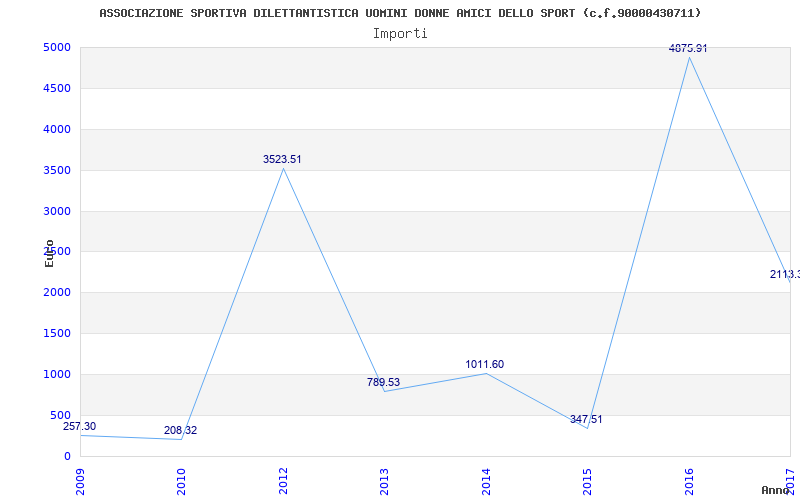Click the 500 y-axis tick label
The height and width of the screenshot is (500, 800).
pyautogui.click(x=60, y=415)
